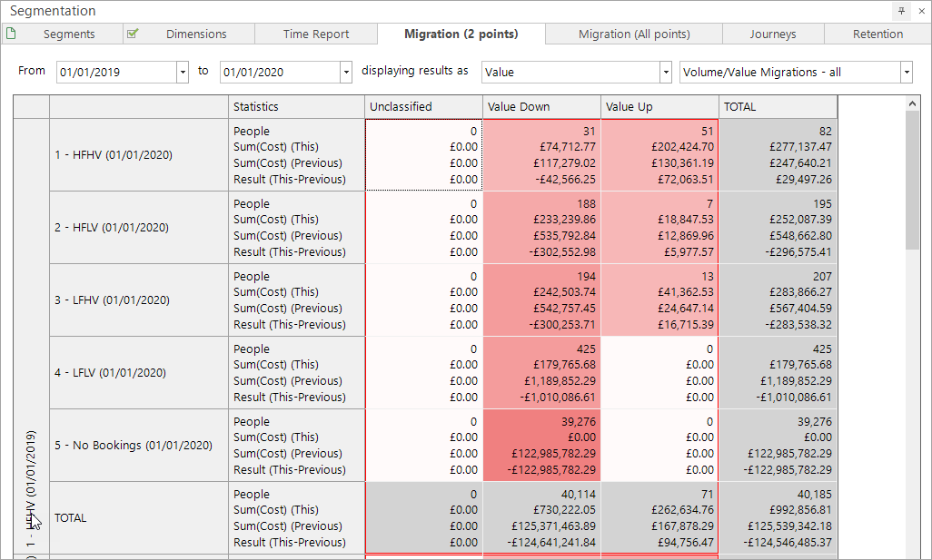This screenshot has height=560, width=932.
Task: Click total cell £277,137.47
Action: coord(800,147)
